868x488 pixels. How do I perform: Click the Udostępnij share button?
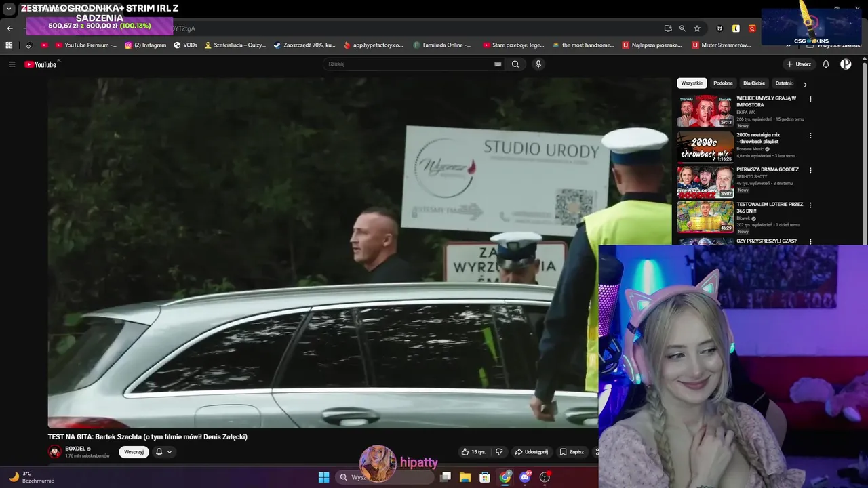coord(531,452)
